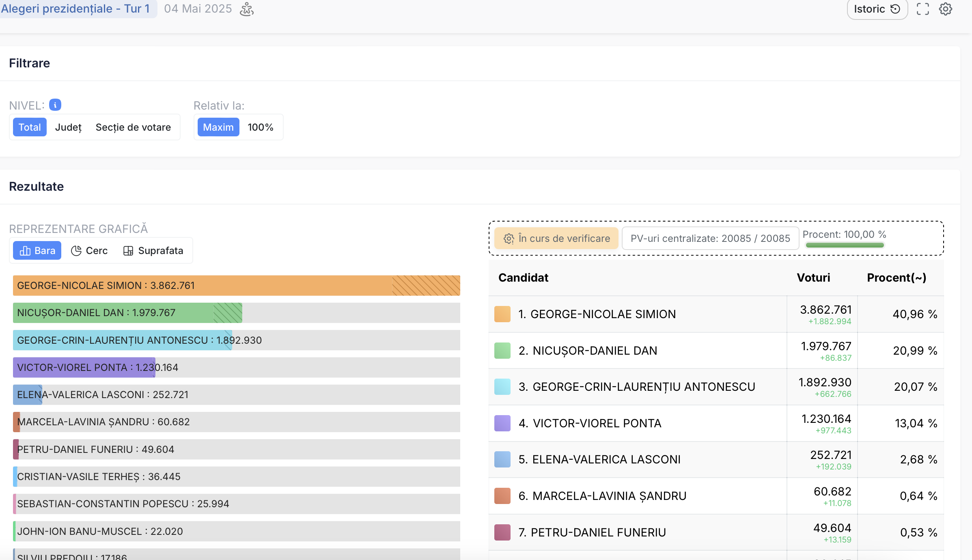
Task: Click the GEORGE-NICOLAE SIMION bar in chart
Action: (x=237, y=286)
